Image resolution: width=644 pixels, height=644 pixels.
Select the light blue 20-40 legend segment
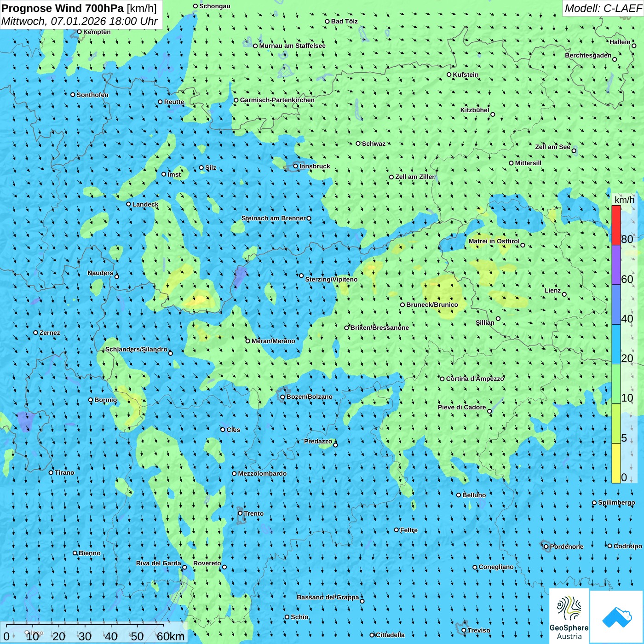pos(616,345)
